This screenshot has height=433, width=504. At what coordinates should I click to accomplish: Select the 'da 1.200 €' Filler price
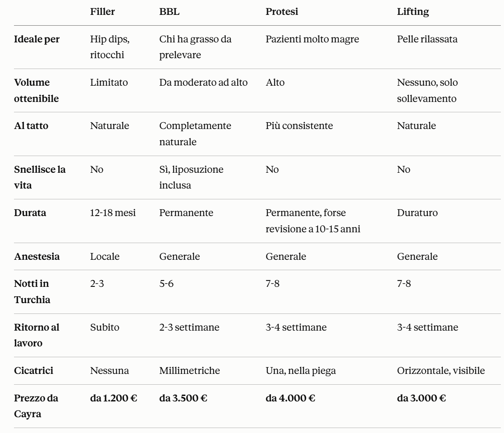114,398
